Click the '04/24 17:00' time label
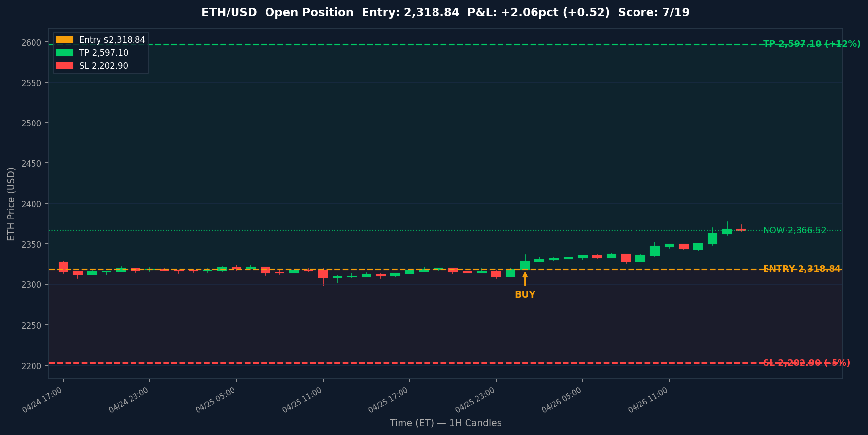The height and width of the screenshot is (435, 868). coord(43,400)
